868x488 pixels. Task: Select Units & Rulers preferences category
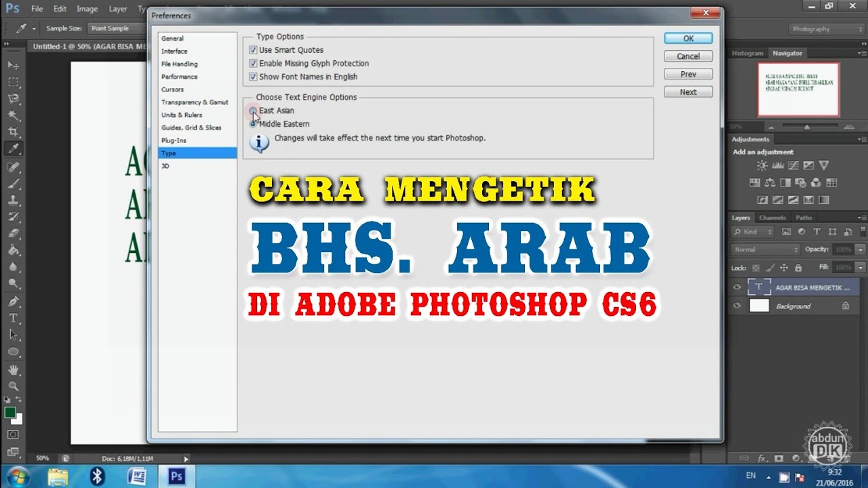(x=197, y=115)
